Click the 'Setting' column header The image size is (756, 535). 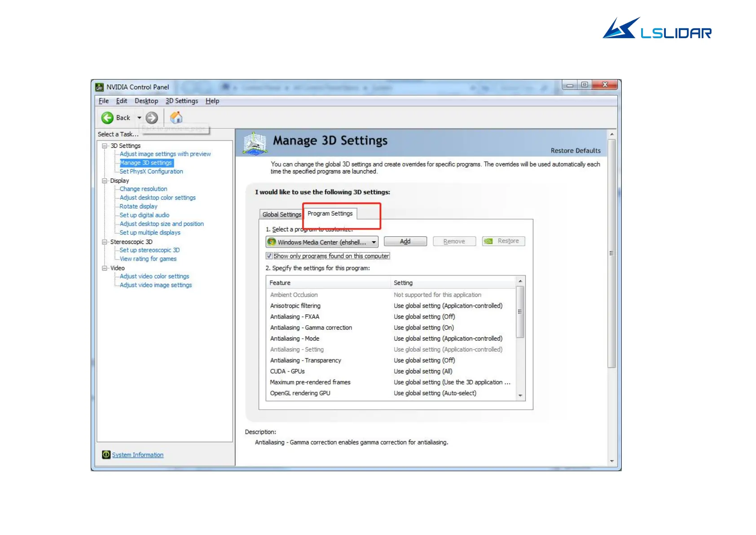coord(453,283)
